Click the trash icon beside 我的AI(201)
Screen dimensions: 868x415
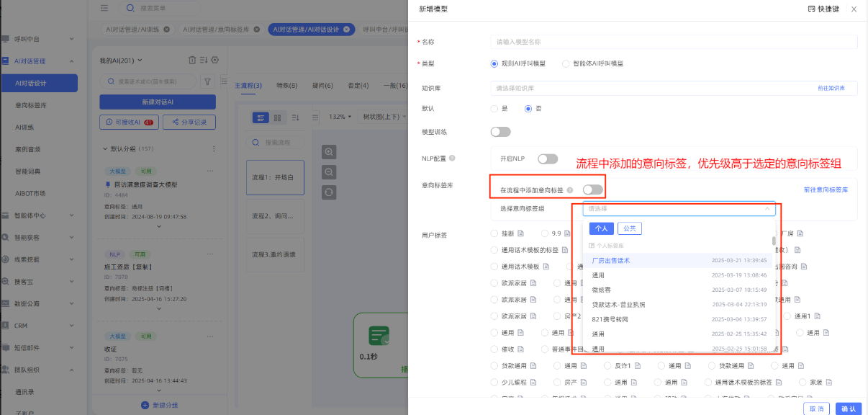(192, 60)
